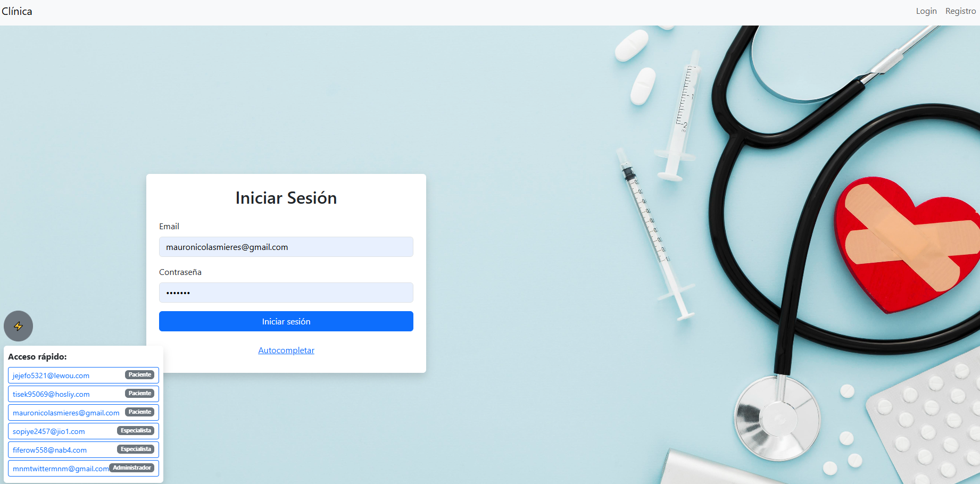Select mauronicolasmieres@gmail.com quick access entry
This screenshot has height=484, width=980.
coord(84,412)
